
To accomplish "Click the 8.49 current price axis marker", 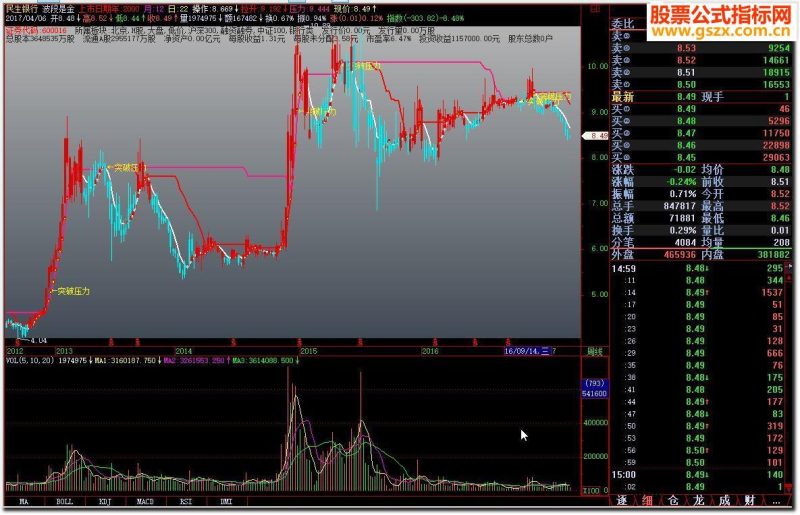I will 595,136.
